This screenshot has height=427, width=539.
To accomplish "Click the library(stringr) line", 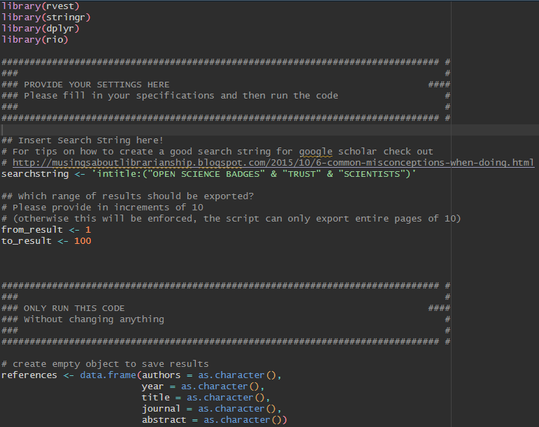I will tap(46, 17).
